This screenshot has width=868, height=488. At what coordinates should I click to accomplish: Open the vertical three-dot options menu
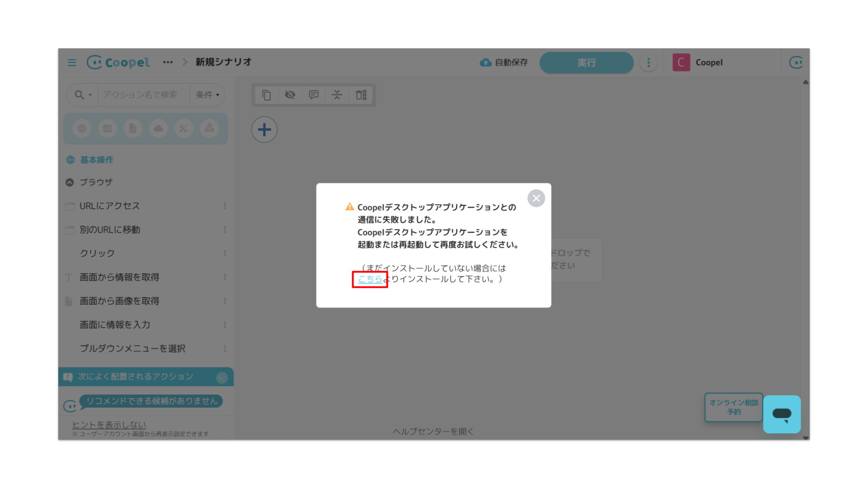tap(648, 62)
